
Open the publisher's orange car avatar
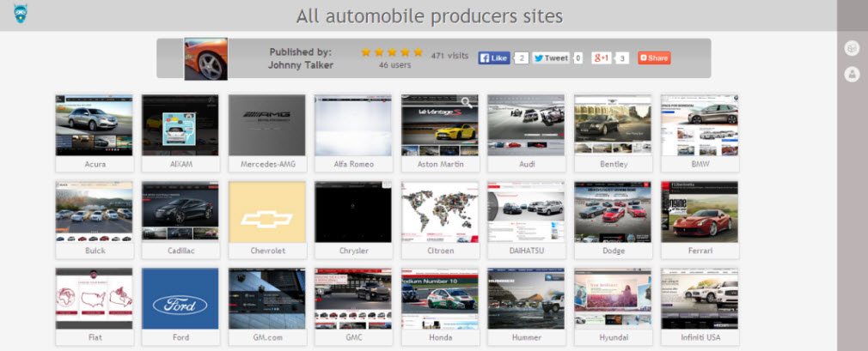(205, 58)
